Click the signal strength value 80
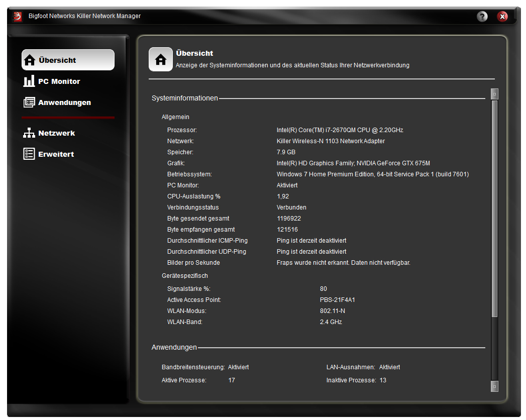Viewport: 526px width, 420px height. pos(324,289)
